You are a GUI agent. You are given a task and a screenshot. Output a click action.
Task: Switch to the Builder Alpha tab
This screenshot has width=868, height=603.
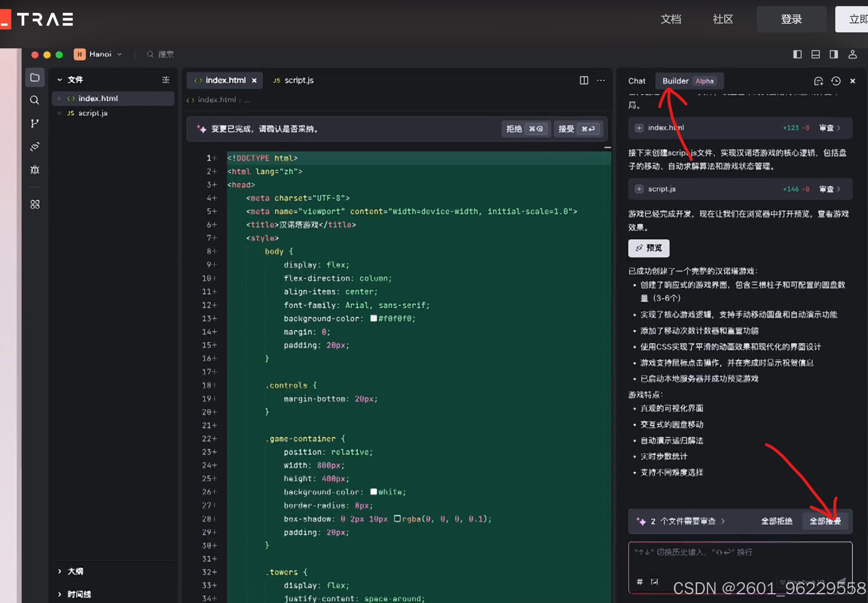tap(689, 81)
